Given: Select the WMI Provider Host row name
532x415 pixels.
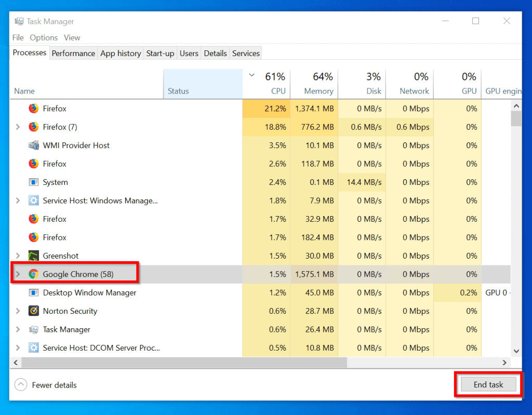Looking at the screenshot, I should click(x=76, y=145).
